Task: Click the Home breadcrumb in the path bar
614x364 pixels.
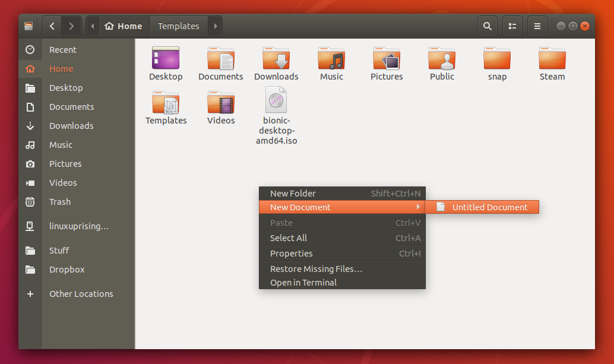Action: 124,26
